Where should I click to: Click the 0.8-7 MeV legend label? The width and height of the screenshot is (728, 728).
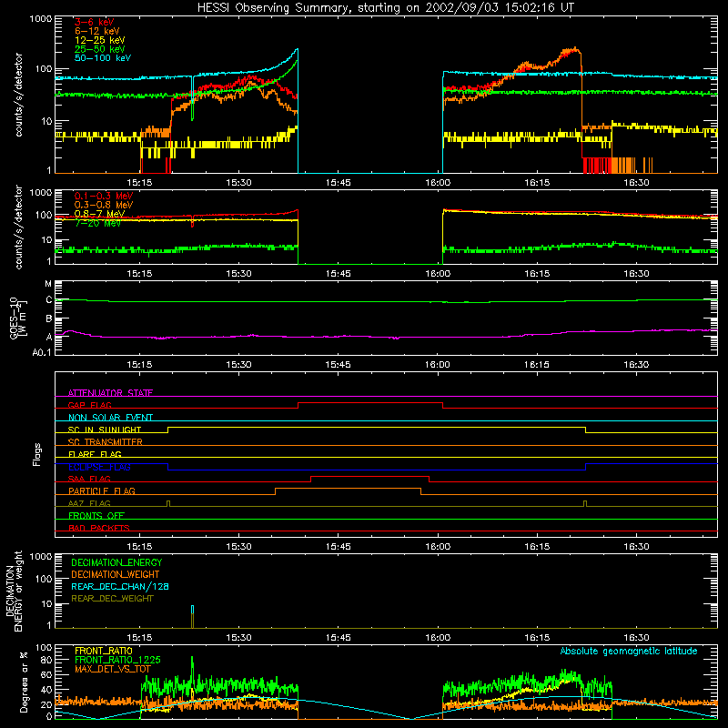coord(99,214)
